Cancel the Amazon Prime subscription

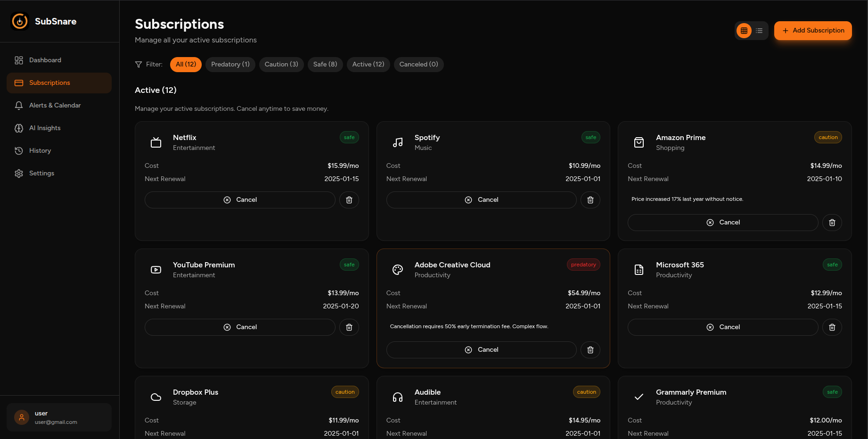pos(723,223)
